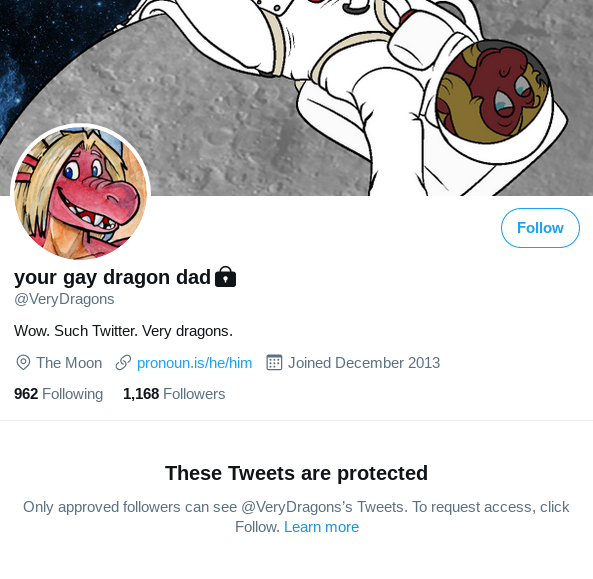The image size is (593, 579).
Task: Click the dragon face in astronaut helmet
Action: [494, 92]
